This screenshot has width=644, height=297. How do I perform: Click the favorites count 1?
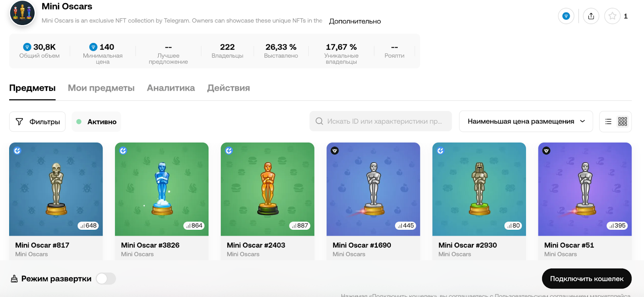pyautogui.click(x=625, y=16)
